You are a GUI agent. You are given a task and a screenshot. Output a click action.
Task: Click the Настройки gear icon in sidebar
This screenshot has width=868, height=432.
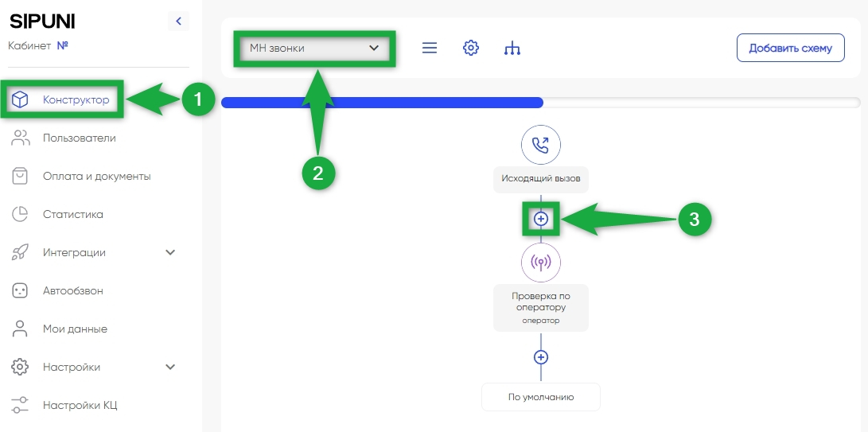(20, 368)
